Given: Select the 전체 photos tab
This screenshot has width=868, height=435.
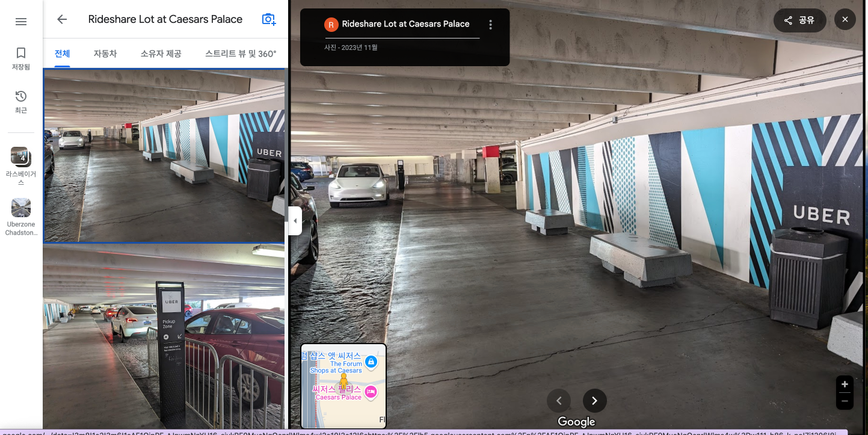Looking at the screenshot, I should [61, 53].
